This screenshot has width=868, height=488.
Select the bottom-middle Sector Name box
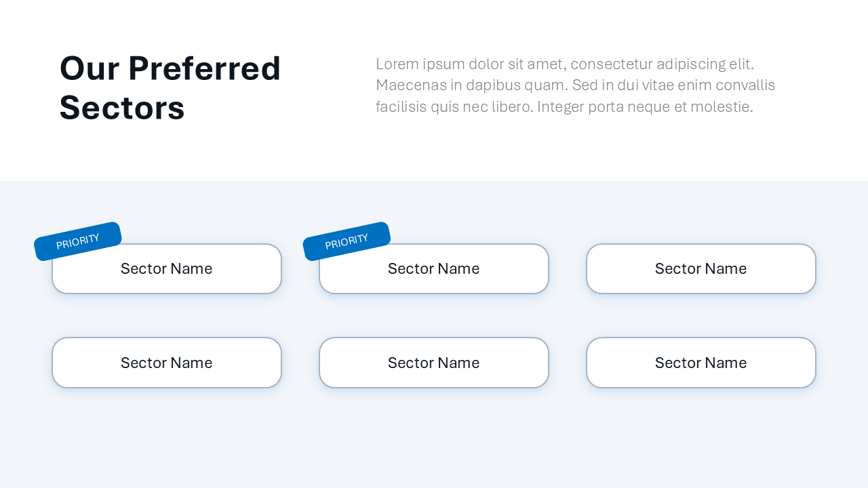(x=434, y=363)
